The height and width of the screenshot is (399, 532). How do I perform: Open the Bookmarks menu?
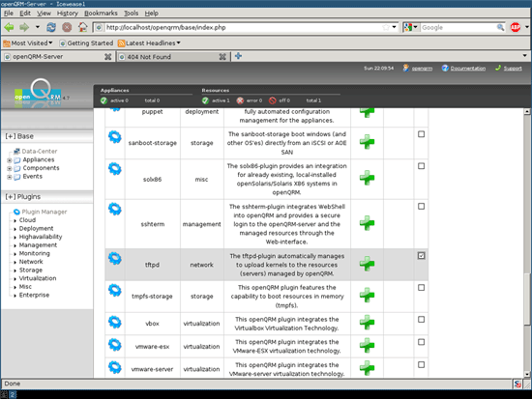(x=101, y=14)
